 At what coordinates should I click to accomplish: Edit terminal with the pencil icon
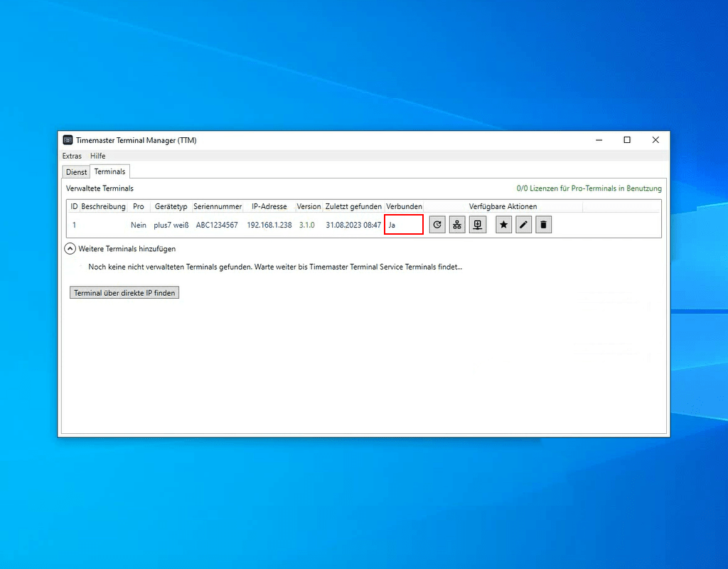523,225
